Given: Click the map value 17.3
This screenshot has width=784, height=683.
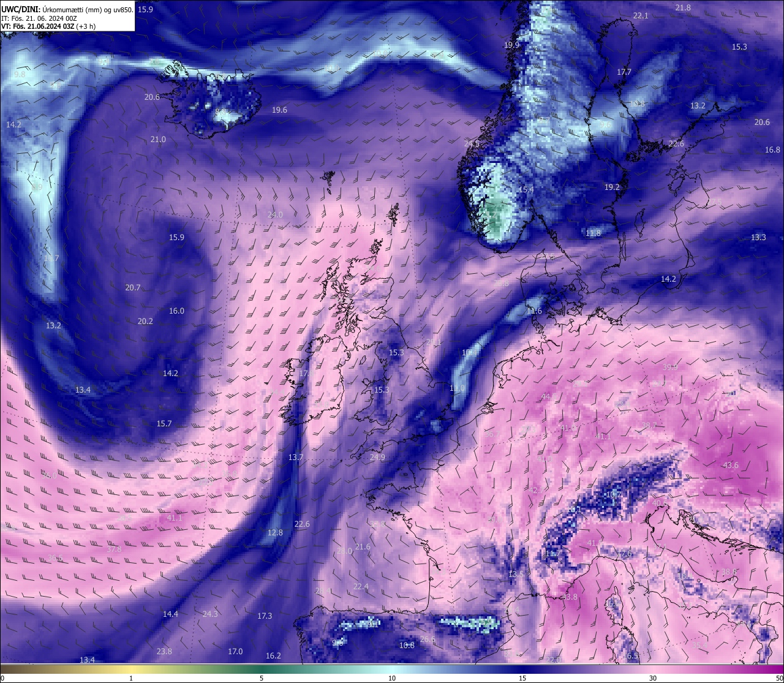Looking at the screenshot, I should [265, 616].
